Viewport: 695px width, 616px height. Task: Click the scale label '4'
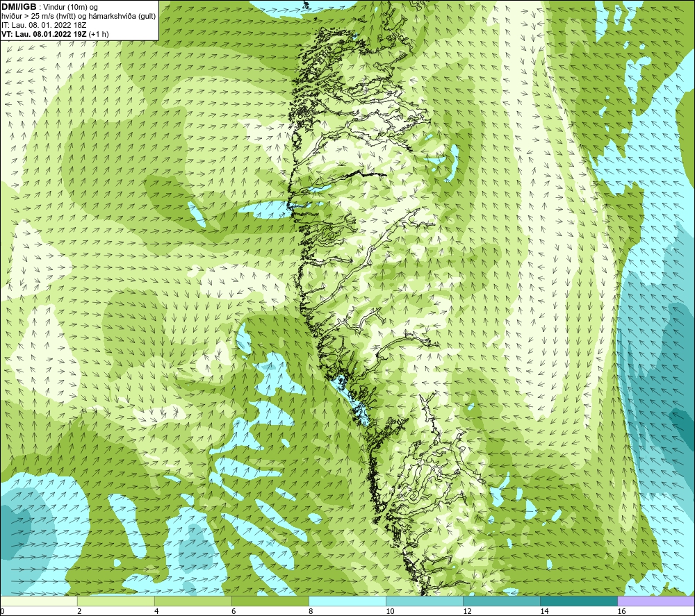(156, 611)
